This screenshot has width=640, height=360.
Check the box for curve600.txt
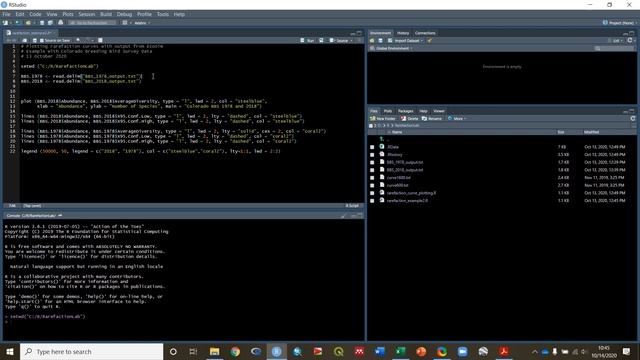point(372,185)
